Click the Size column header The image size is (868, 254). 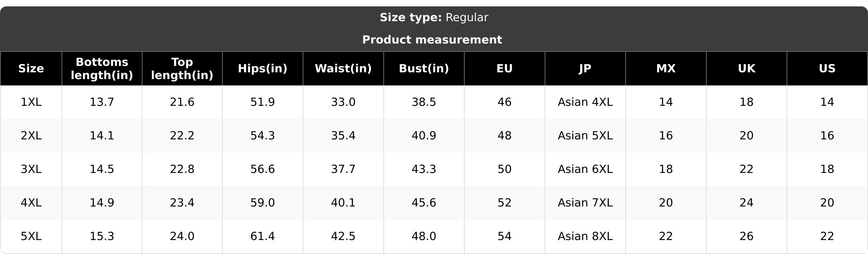coord(31,69)
